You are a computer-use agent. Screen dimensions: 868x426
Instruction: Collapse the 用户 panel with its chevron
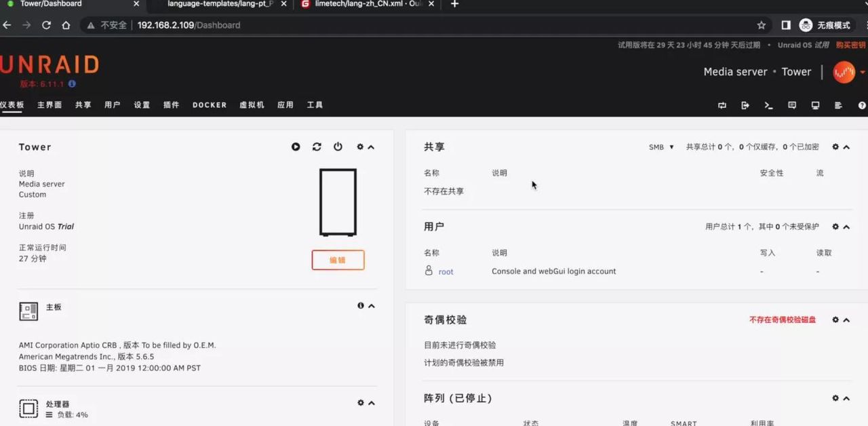point(847,227)
